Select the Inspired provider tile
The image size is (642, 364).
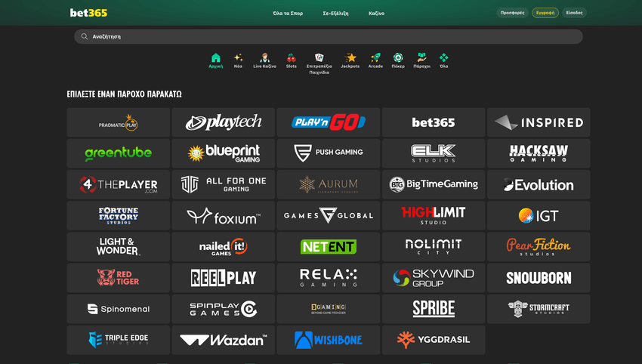[x=539, y=122]
